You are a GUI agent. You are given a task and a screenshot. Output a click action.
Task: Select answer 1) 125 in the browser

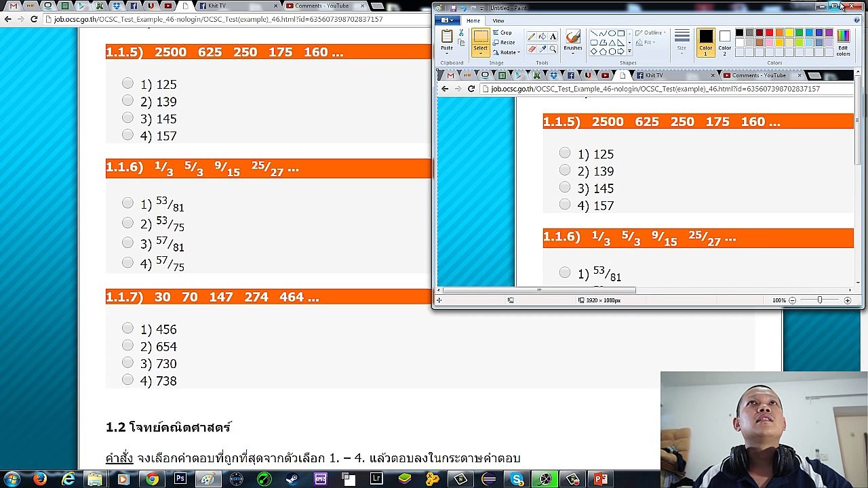point(127,83)
